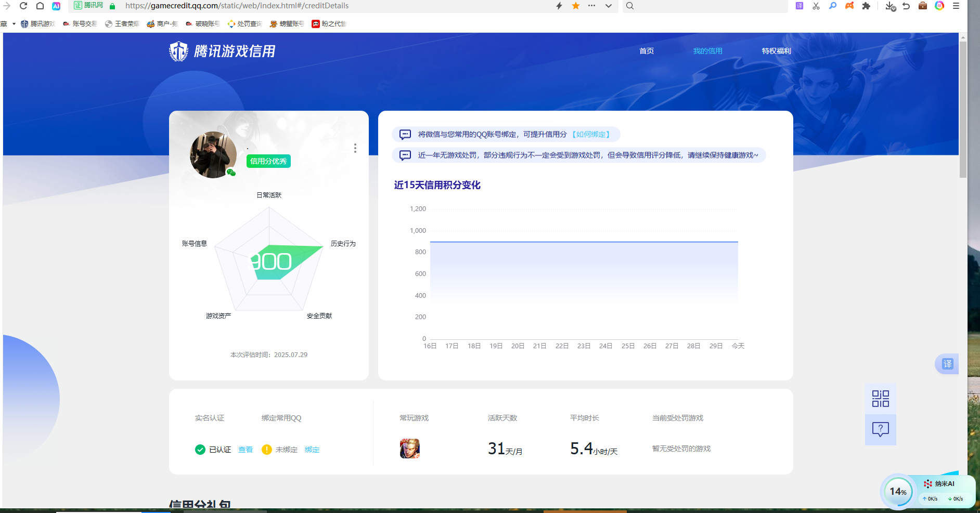Go to browser home page icon

(40, 6)
